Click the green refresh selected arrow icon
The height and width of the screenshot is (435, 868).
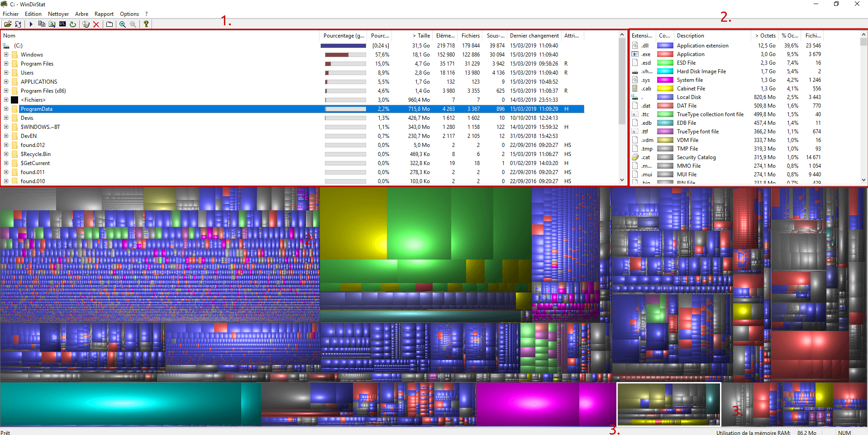click(x=73, y=24)
